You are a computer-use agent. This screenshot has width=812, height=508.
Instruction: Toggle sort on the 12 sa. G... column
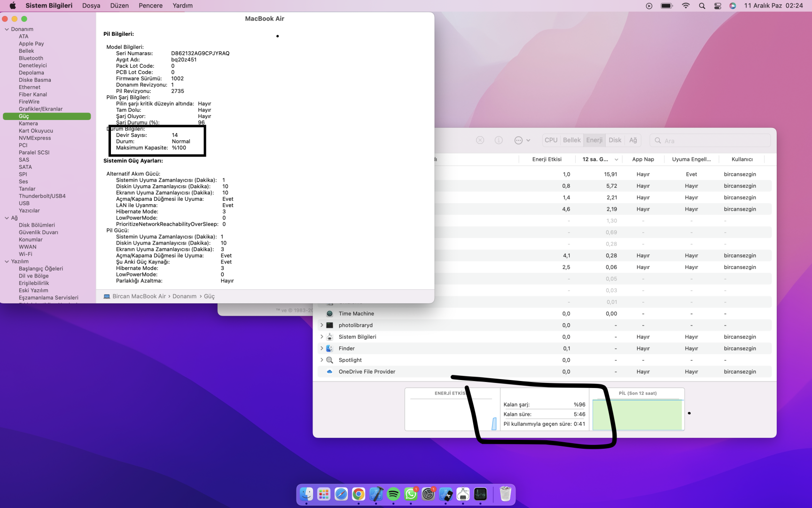tap(600, 159)
